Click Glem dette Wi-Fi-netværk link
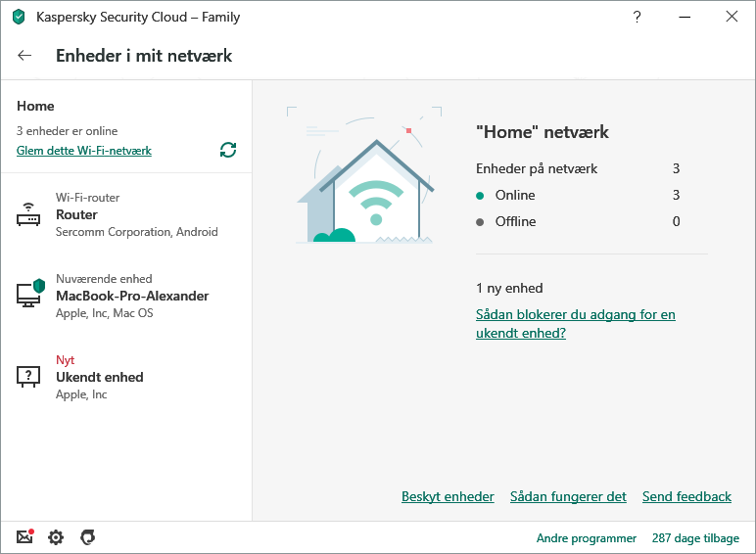Image resolution: width=756 pixels, height=554 pixels. 84,151
